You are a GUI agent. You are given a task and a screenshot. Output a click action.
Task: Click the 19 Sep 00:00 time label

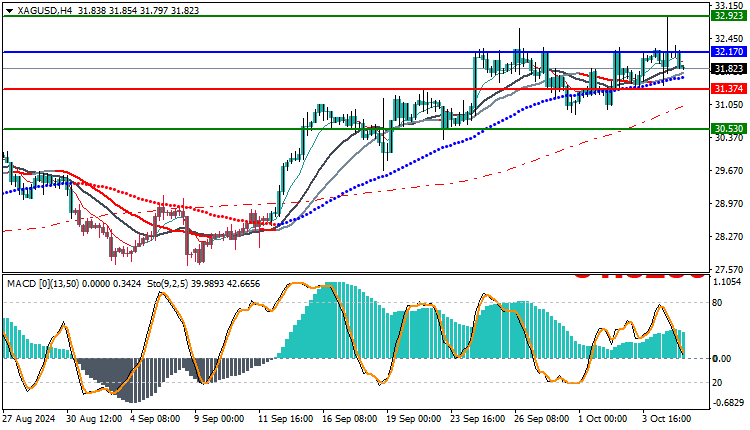coord(414,419)
